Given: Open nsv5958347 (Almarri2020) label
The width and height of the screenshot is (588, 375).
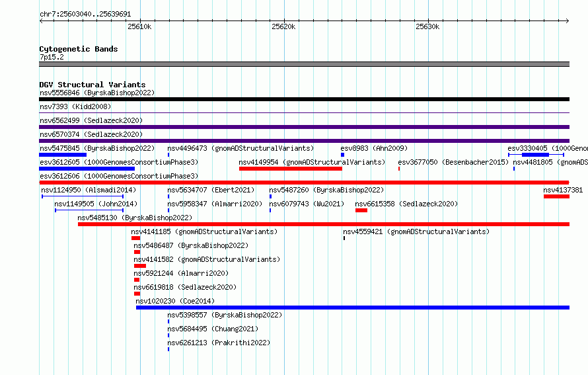Looking at the screenshot, I should click(x=215, y=204).
